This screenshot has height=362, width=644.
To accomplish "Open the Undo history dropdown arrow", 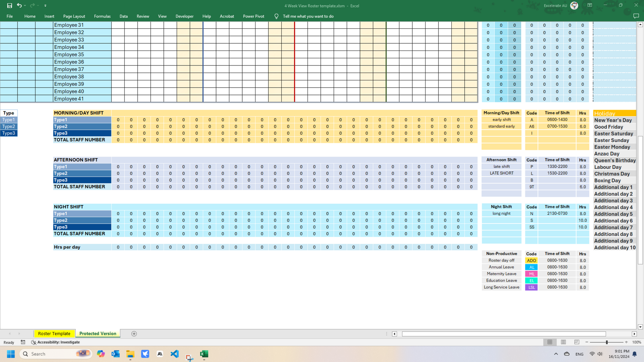I will (x=25, y=6).
